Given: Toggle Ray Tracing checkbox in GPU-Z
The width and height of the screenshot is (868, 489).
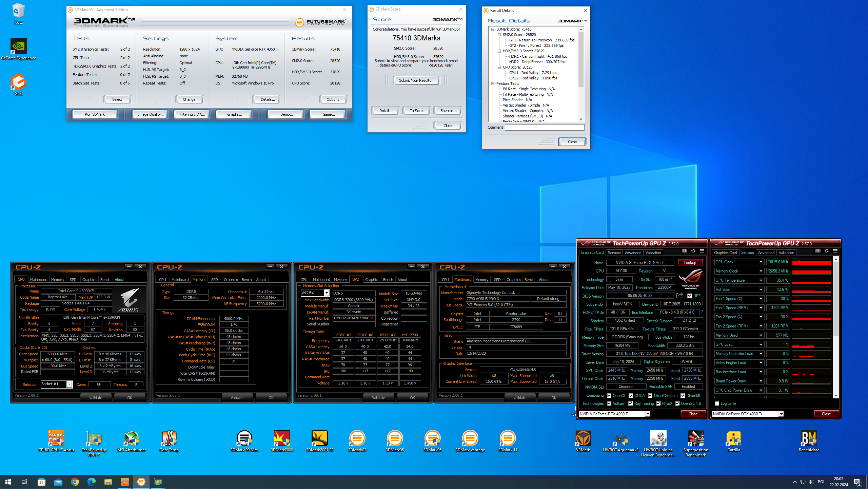Looking at the screenshot, I should point(630,403).
